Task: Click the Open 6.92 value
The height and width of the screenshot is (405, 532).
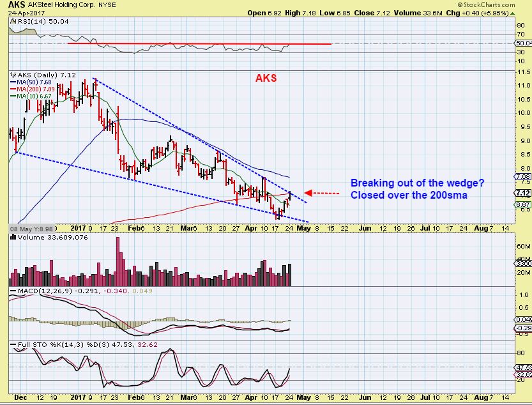Action: (x=264, y=13)
